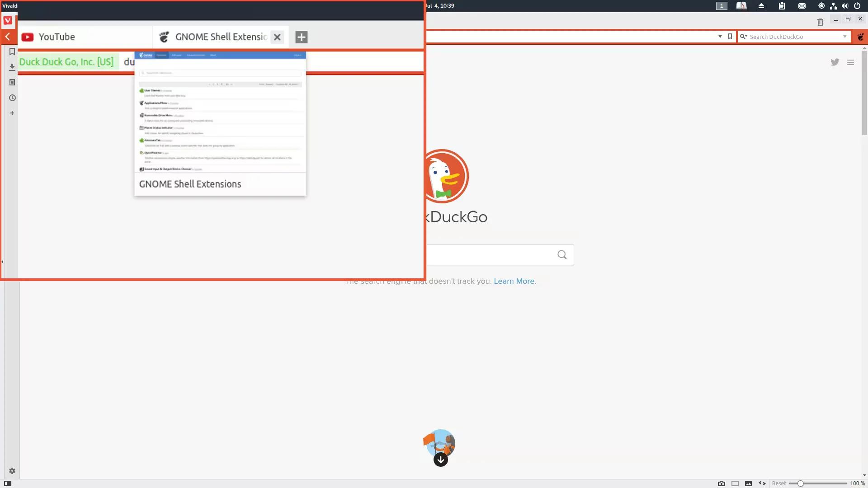Open the Vivaldi main menu icon
This screenshot has height=488, width=868.
pyautogui.click(x=8, y=20)
